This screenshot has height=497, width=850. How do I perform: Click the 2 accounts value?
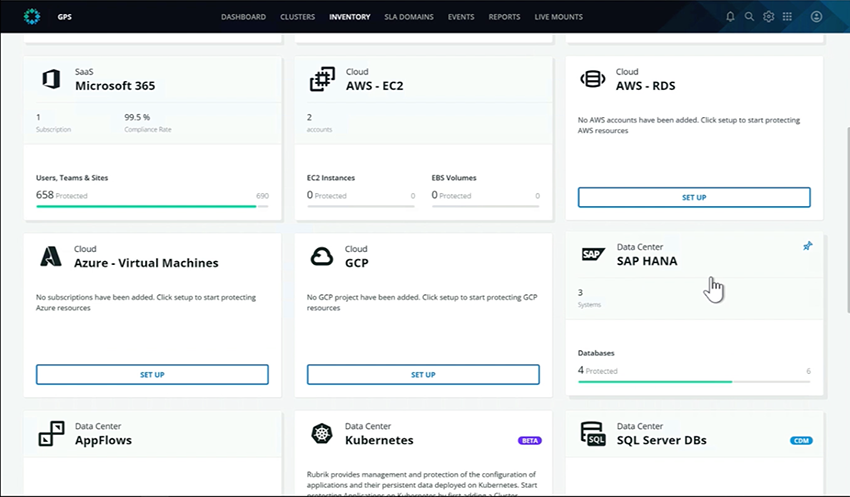pyautogui.click(x=310, y=117)
